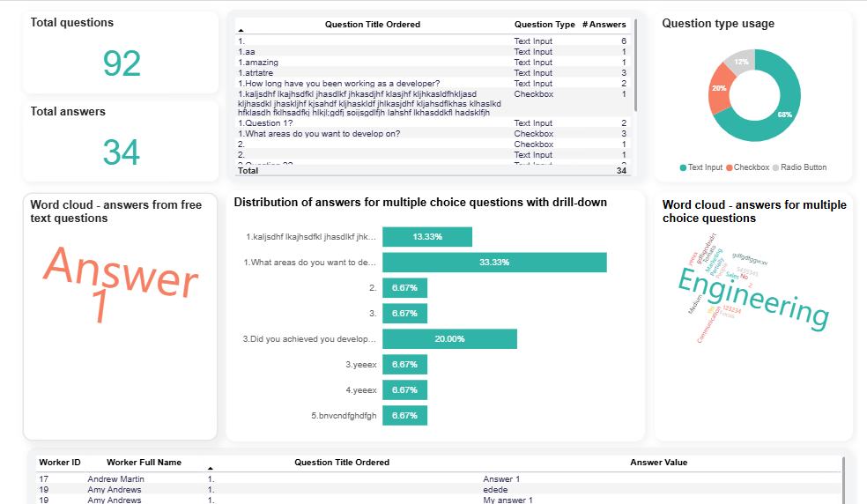
Task: Select the Andrew Martin row
Action: click(x=115, y=479)
